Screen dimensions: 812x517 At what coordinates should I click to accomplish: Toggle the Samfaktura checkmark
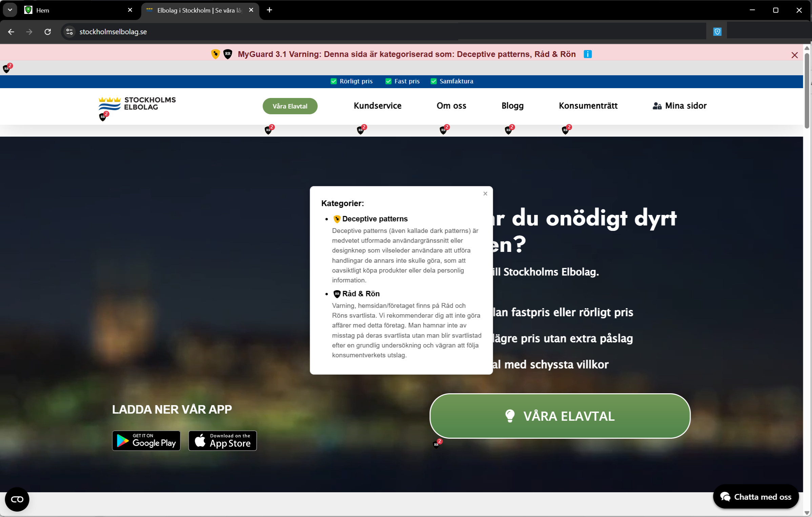[433, 81]
